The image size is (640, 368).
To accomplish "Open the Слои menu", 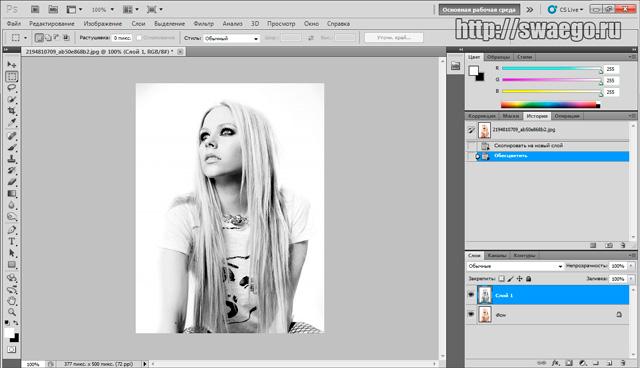I will click(x=138, y=24).
